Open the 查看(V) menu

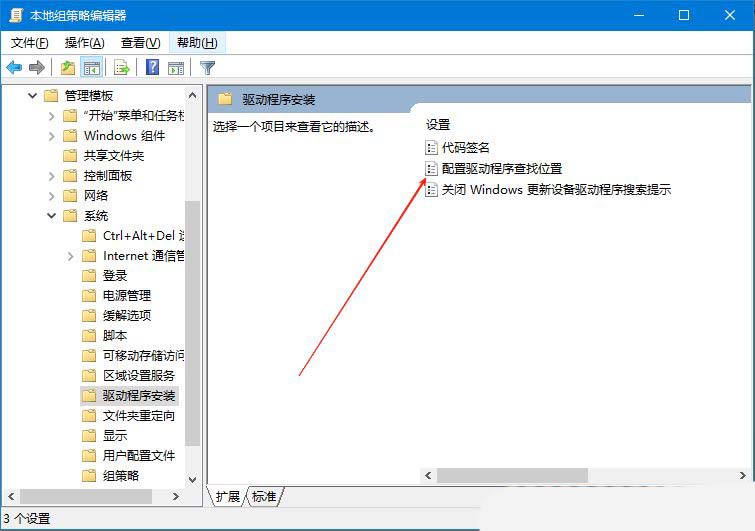click(141, 43)
